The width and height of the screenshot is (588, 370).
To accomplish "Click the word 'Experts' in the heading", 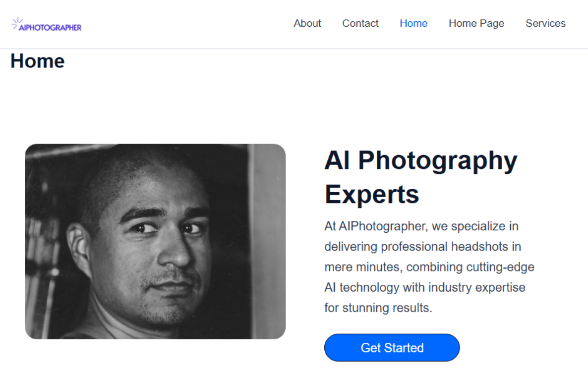I will (x=372, y=194).
